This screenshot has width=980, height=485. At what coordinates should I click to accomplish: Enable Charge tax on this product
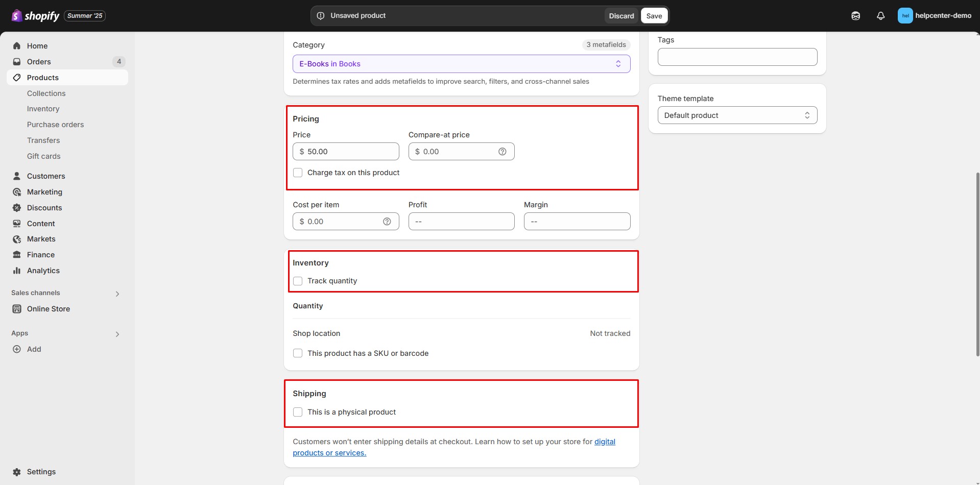[x=298, y=173]
